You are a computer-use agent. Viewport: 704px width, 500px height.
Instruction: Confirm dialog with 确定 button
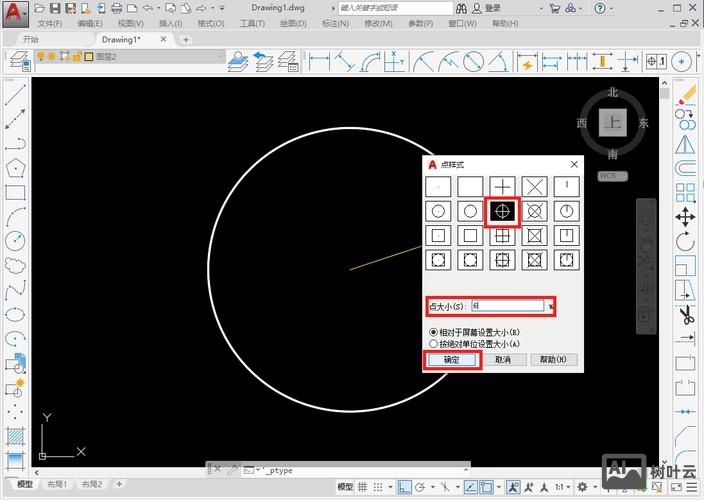[x=451, y=360]
